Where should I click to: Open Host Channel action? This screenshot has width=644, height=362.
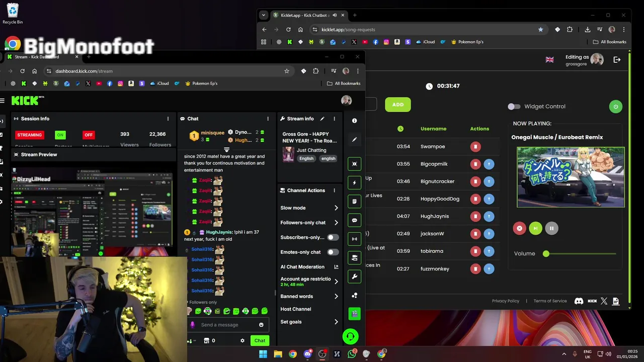pyautogui.click(x=296, y=309)
